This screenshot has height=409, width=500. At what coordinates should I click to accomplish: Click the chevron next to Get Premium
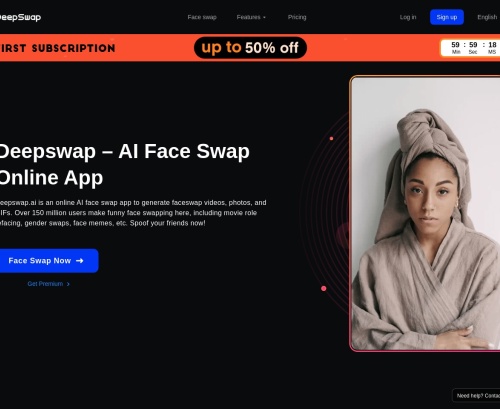pos(68,284)
